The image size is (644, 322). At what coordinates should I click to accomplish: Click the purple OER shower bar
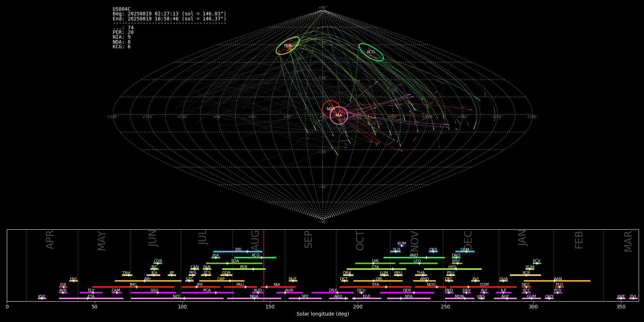407,293
